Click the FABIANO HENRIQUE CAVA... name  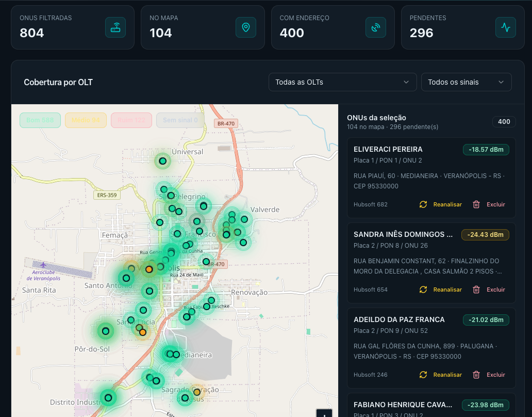click(403, 405)
